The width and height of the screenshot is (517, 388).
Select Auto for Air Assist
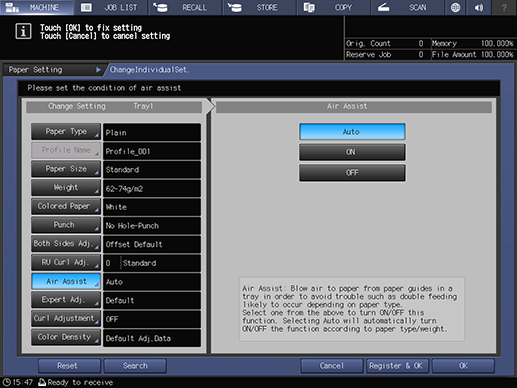[352, 132]
